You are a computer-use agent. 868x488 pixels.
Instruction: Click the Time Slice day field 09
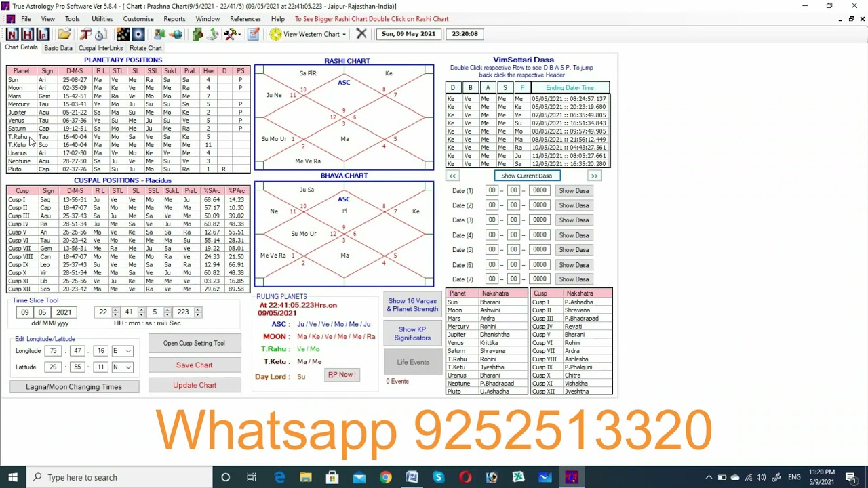pyautogui.click(x=25, y=312)
